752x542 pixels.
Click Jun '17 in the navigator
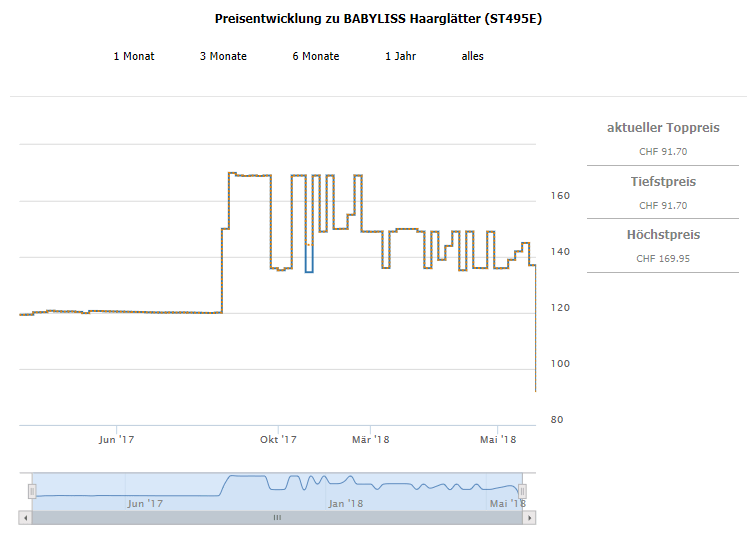(145, 503)
